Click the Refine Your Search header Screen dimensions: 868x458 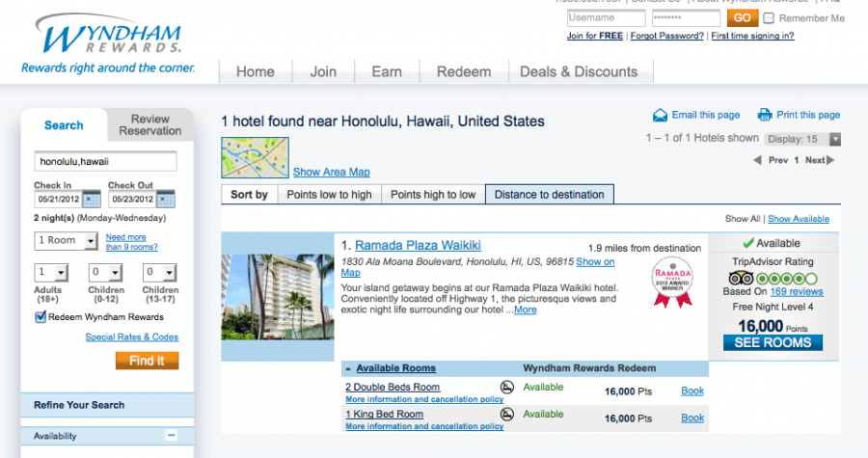tap(107, 405)
